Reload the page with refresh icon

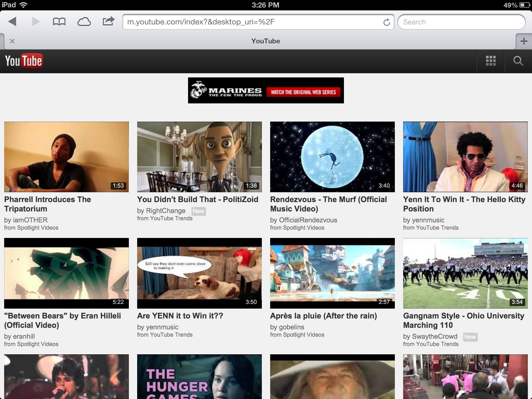pyautogui.click(x=387, y=22)
